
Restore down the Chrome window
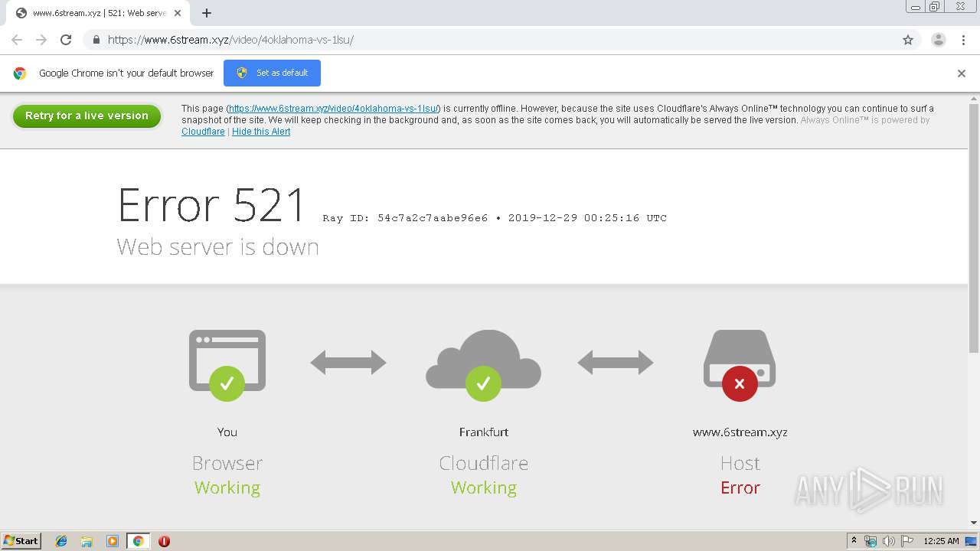[935, 7]
